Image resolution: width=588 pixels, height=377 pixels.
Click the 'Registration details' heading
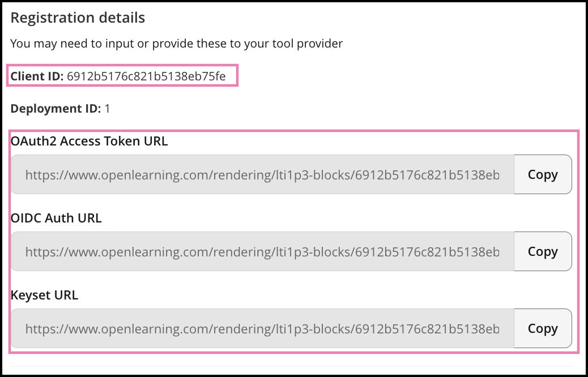pyautogui.click(x=78, y=18)
